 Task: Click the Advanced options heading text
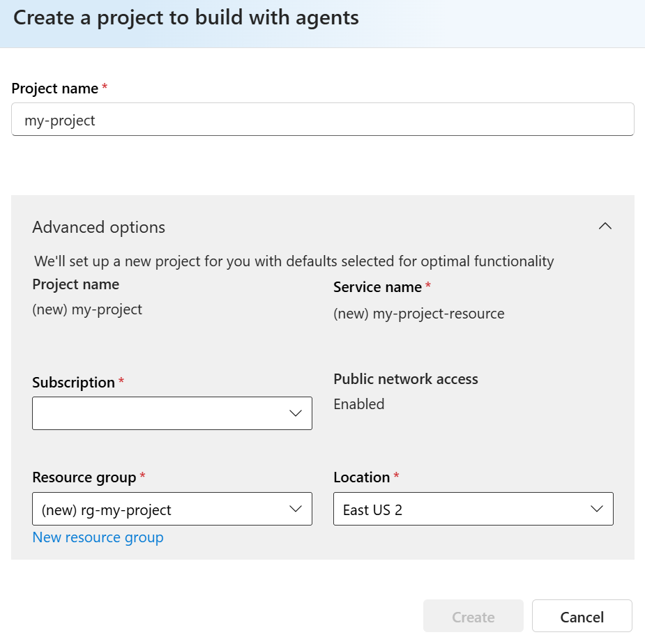click(99, 227)
